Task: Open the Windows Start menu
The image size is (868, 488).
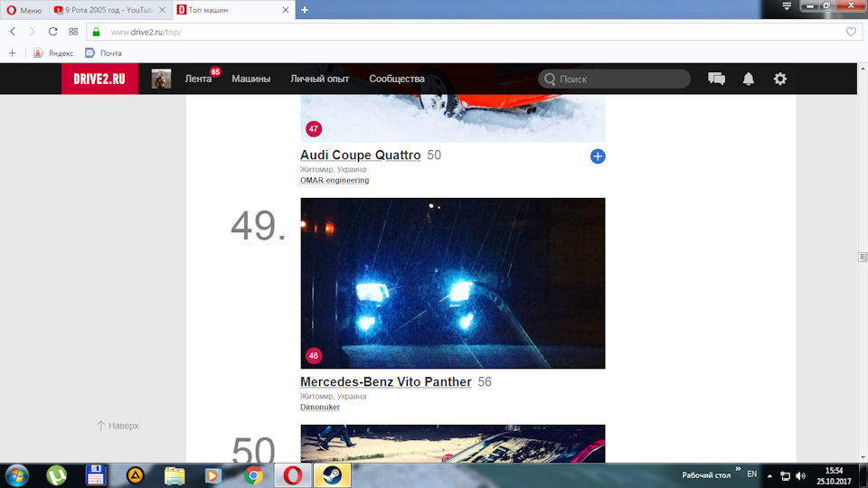Action: point(16,476)
